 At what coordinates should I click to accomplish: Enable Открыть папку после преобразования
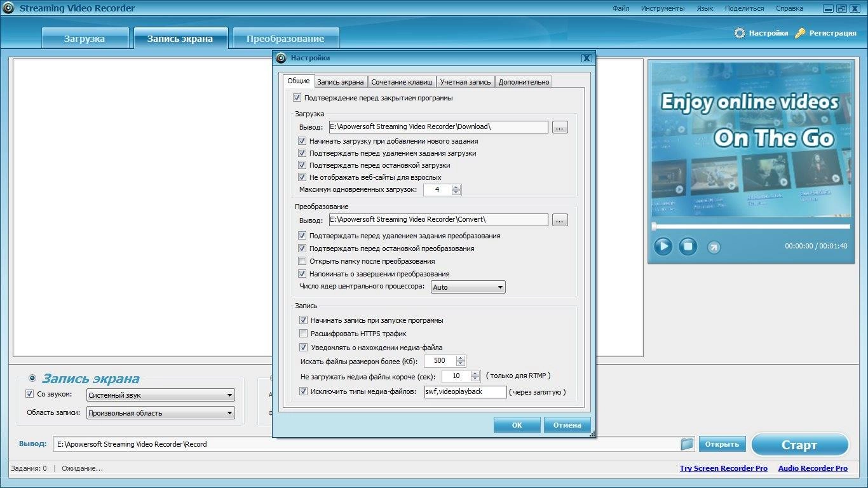click(x=302, y=261)
